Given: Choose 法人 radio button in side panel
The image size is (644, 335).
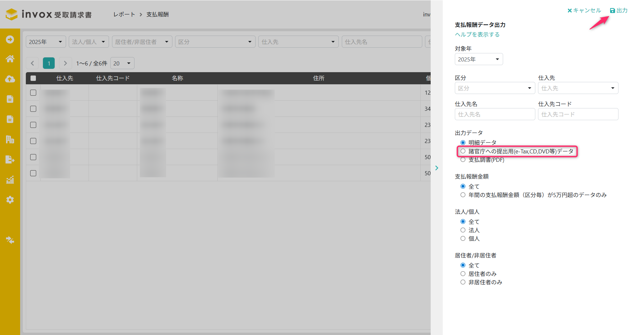Looking at the screenshot, I should (463, 230).
